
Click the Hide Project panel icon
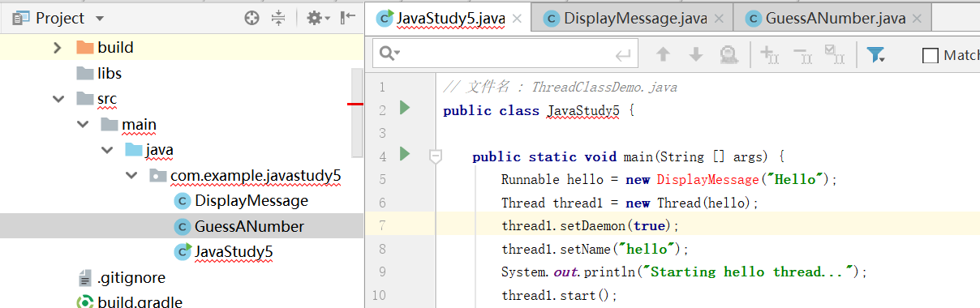click(x=347, y=17)
